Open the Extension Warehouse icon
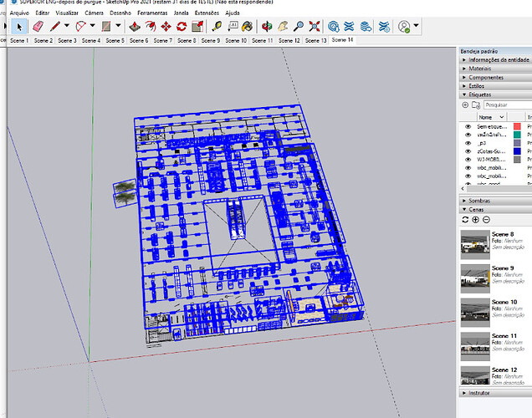This screenshot has width=532, height=418. tap(349, 27)
